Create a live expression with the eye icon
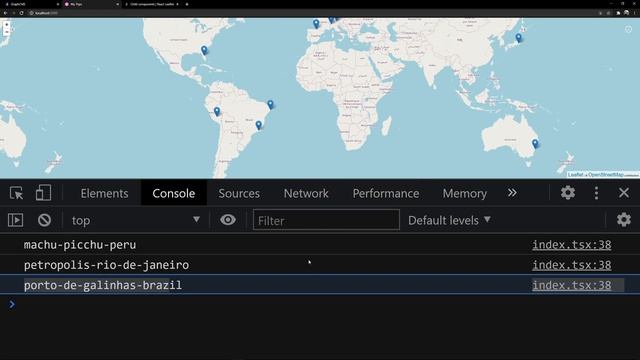This screenshot has width=640, height=360. click(228, 220)
